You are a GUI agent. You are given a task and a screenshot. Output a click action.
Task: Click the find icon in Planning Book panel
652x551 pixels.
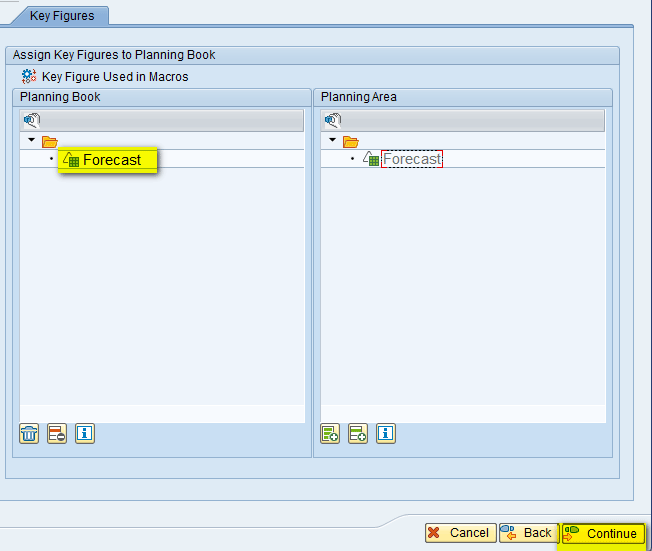pos(31,121)
